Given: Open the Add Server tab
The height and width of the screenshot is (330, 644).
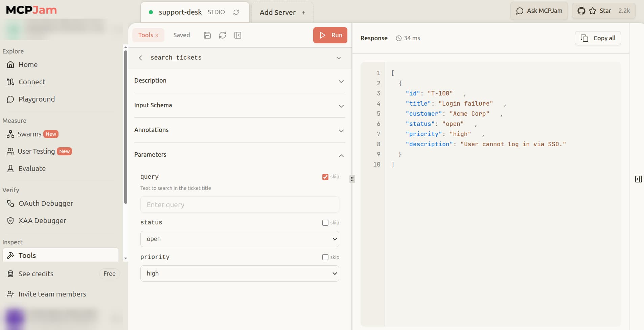Looking at the screenshot, I should point(282,13).
